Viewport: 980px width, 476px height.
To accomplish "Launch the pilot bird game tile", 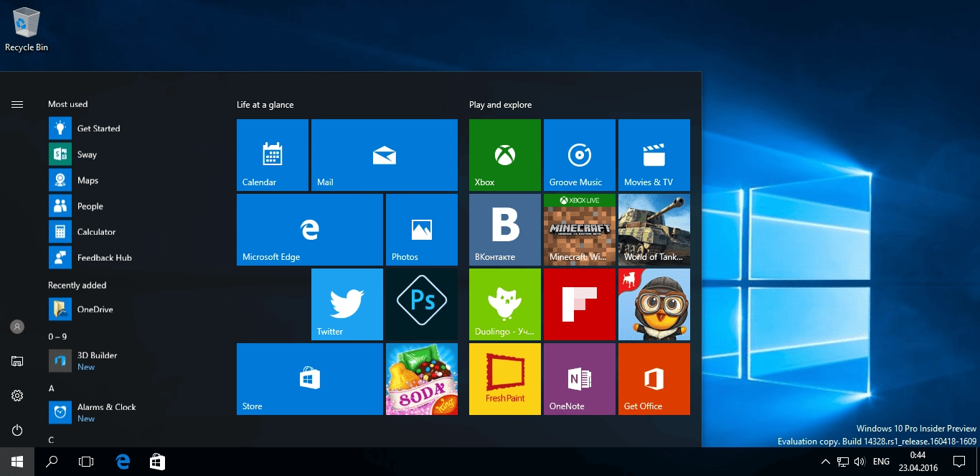I will click(x=654, y=304).
